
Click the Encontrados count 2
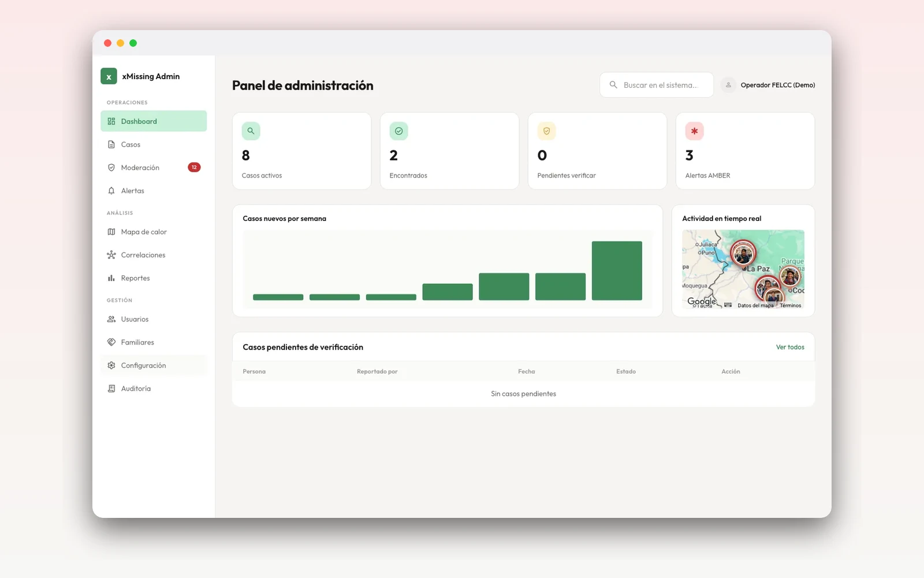coord(394,155)
